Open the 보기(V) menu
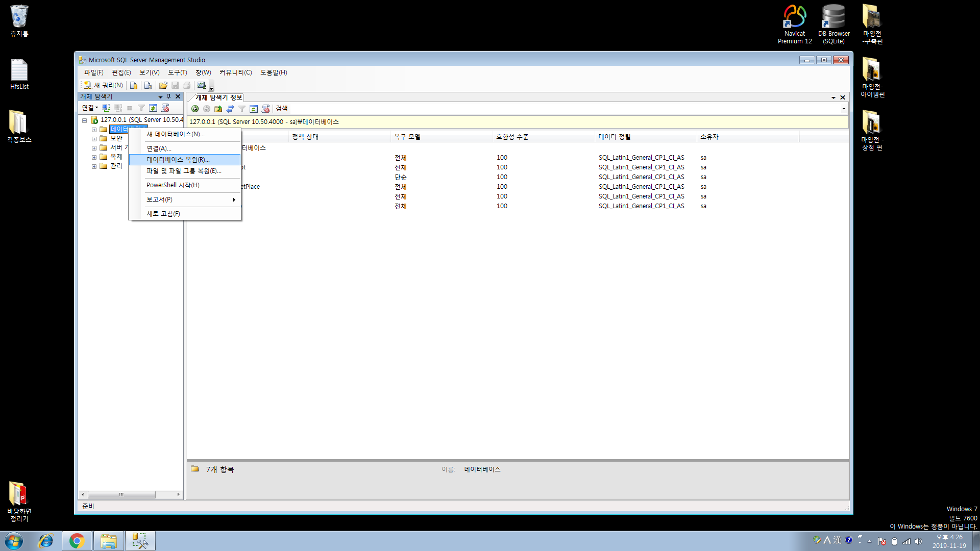 pos(150,72)
